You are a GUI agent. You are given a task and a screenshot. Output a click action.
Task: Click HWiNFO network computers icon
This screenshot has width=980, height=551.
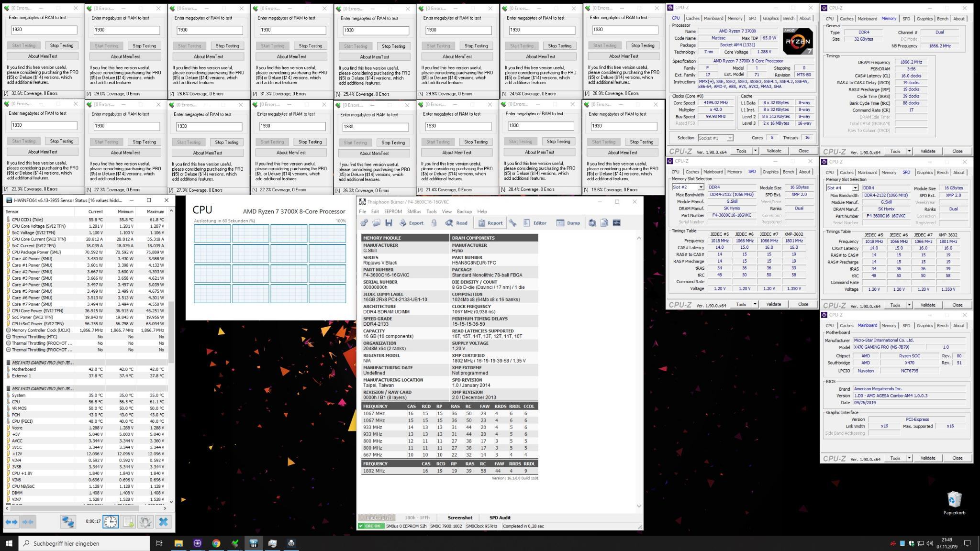pos(68,522)
